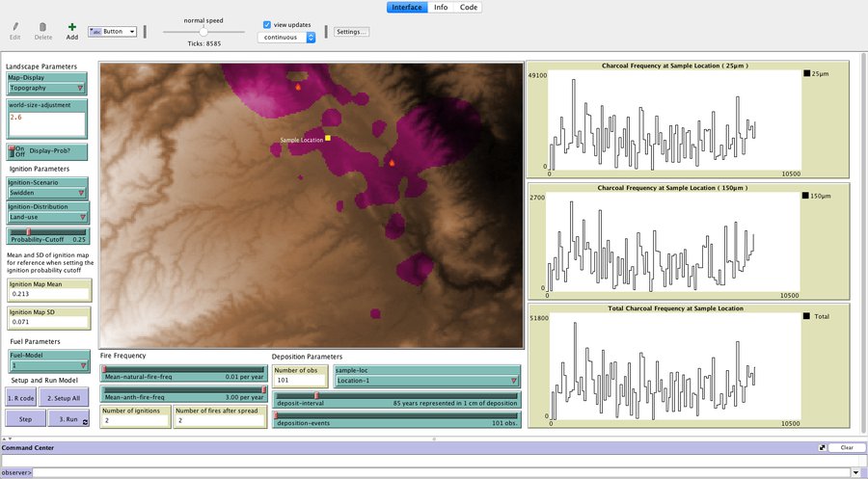Click the Step button
The image size is (868, 479).
coord(25,418)
